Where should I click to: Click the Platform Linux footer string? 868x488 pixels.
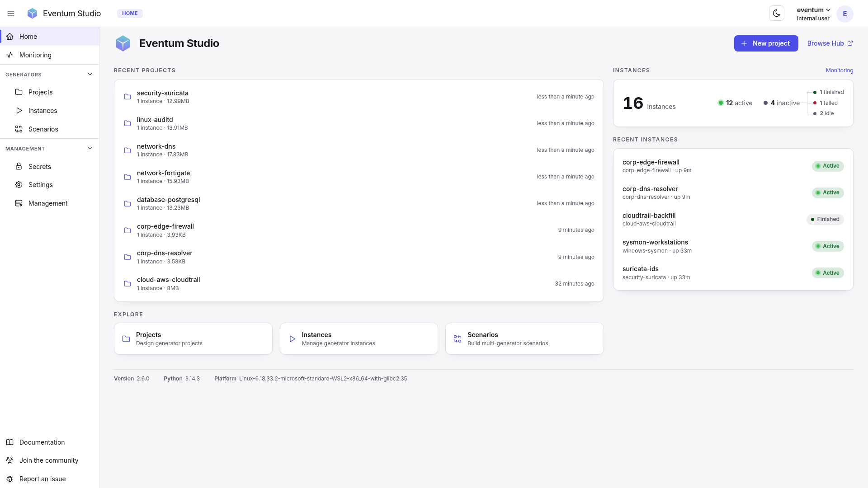(311, 379)
